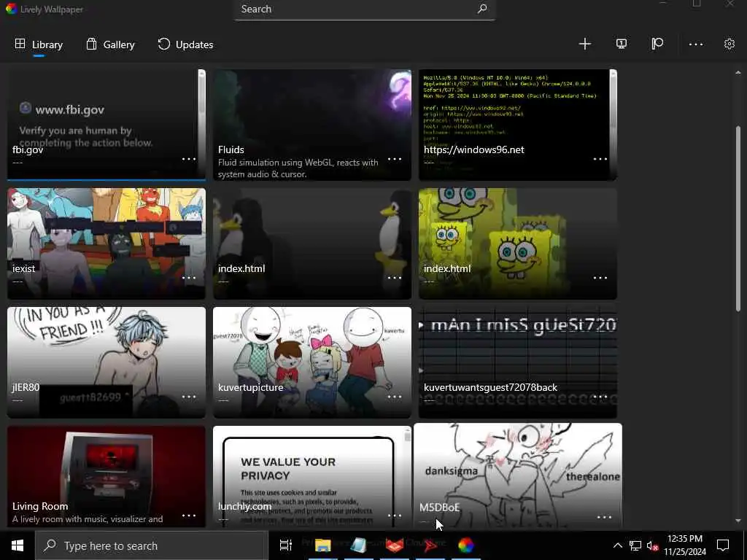
Task: Open the Library tab
Action: (39, 44)
